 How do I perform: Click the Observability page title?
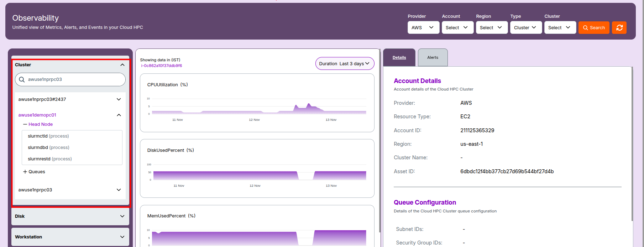click(x=36, y=18)
